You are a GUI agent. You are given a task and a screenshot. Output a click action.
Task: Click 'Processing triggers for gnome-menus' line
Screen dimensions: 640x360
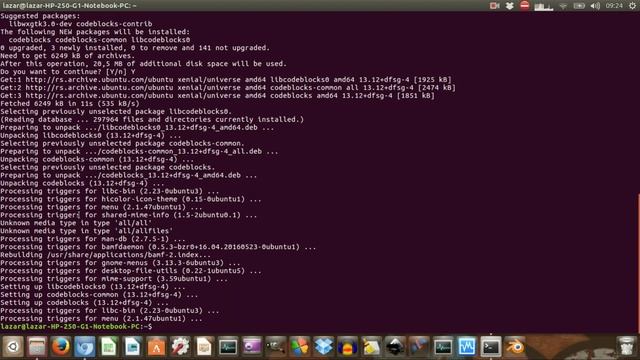coord(120,263)
